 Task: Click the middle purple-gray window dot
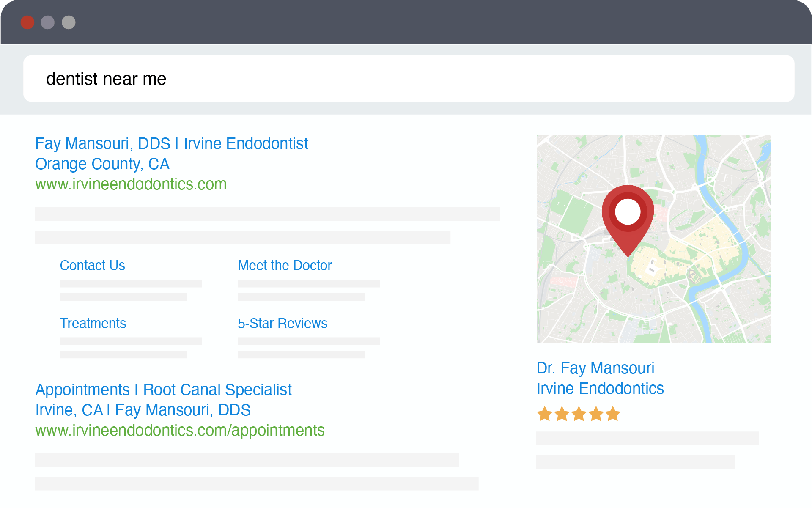48,22
